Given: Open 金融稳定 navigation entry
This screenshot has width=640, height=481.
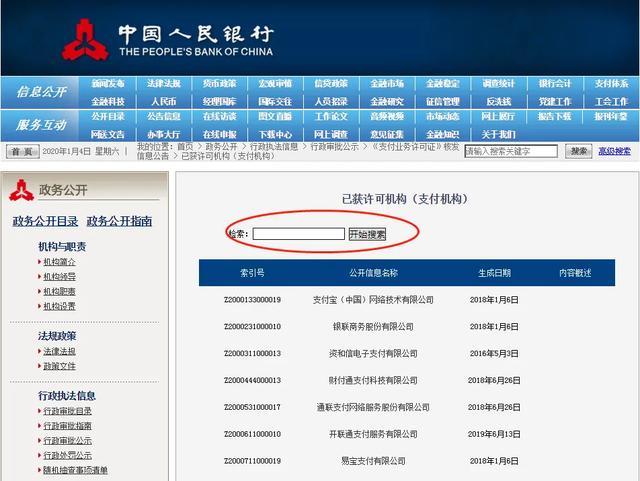Looking at the screenshot, I should click(443, 84).
